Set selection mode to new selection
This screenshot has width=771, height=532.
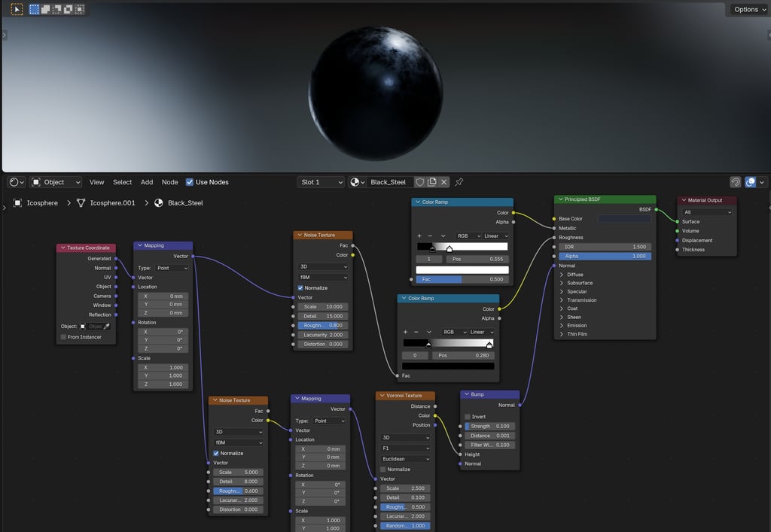(x=34, y=9)
